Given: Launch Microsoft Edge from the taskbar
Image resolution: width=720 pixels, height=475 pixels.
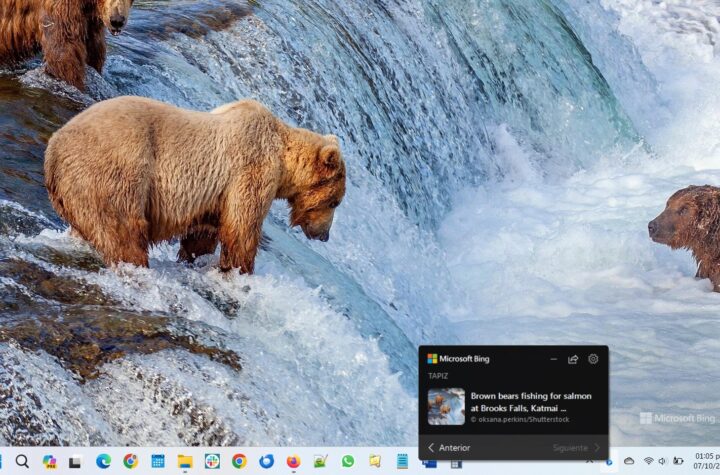Looking at the screenshot, I should [103, 461].
